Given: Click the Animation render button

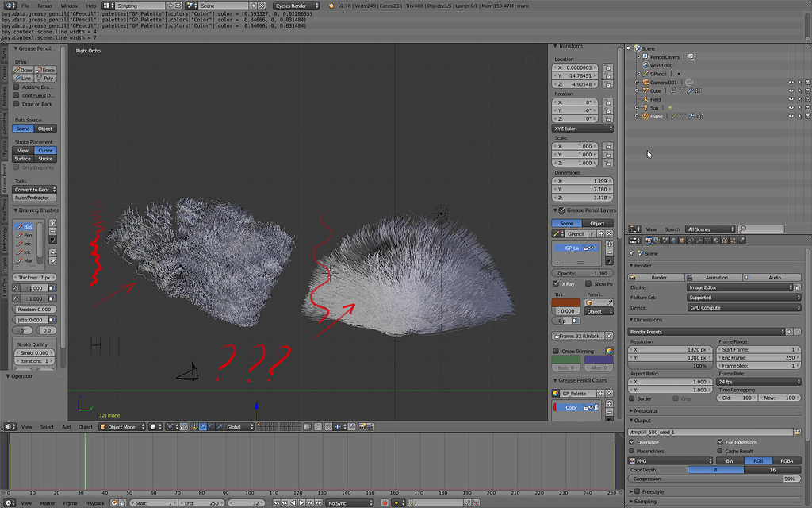Looking at the screenshot, I should (713, 277).
